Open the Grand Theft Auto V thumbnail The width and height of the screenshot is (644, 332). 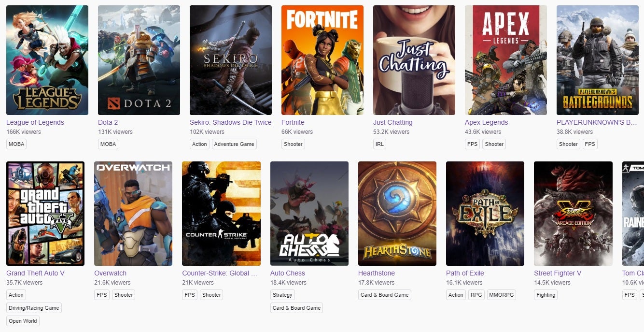pos(45,213)
